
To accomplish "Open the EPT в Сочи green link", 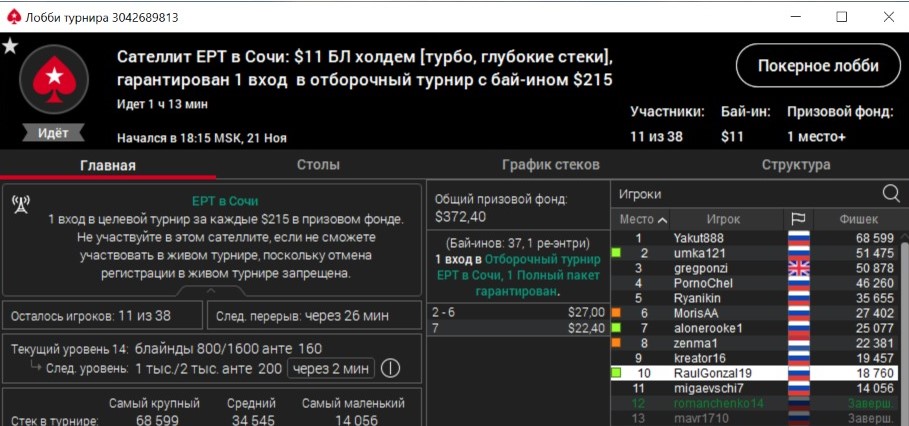I will tap(225, 201).
